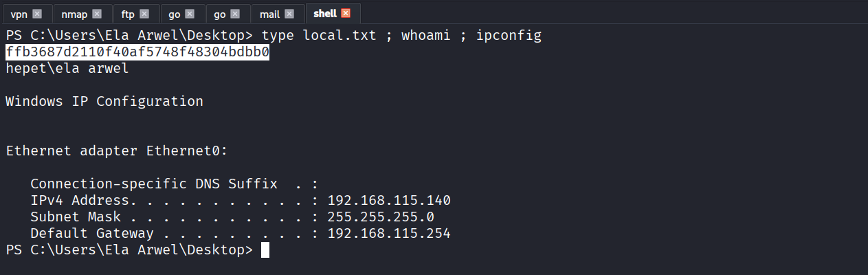Close the second go tab
This screenshot has height=275, width=868.
pyautogui.click(x=236, y=14)
